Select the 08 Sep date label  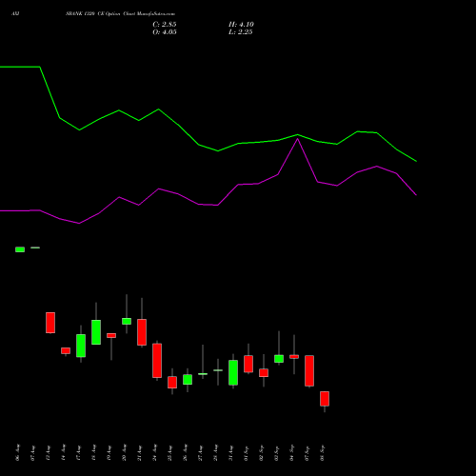pos(322,452)
